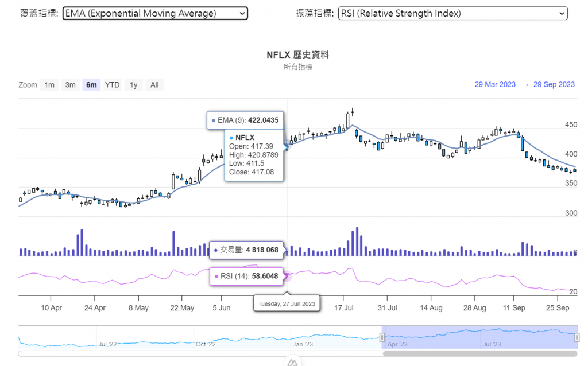588x366 pixels.
Task: Open the RSI oscillator indicator dropdown
Action: (452, 14)
